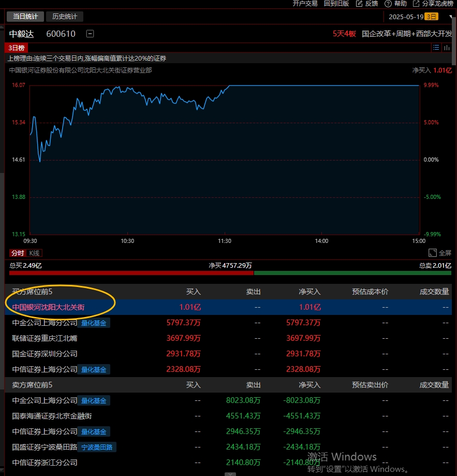Select seller row 中信证券浙江分公司

(x=228, y=463)
